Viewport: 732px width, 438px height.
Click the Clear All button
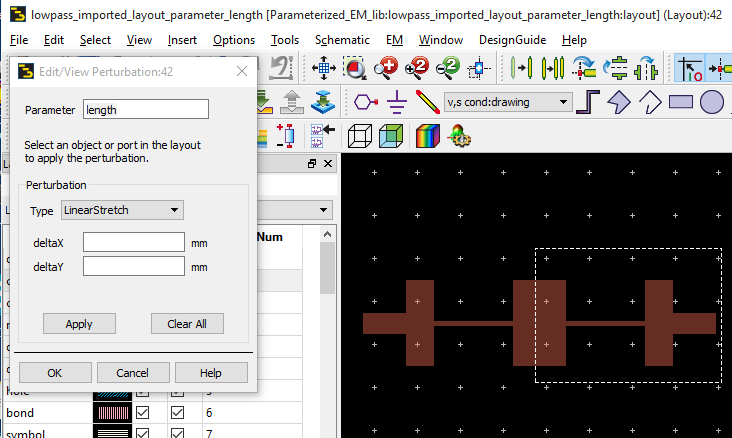point(187,324)
